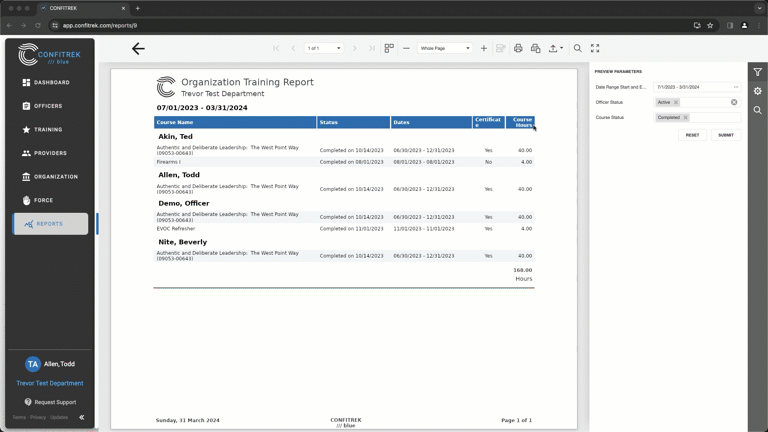
Task: Open the export menu icon
Action: tap(555, 48)
